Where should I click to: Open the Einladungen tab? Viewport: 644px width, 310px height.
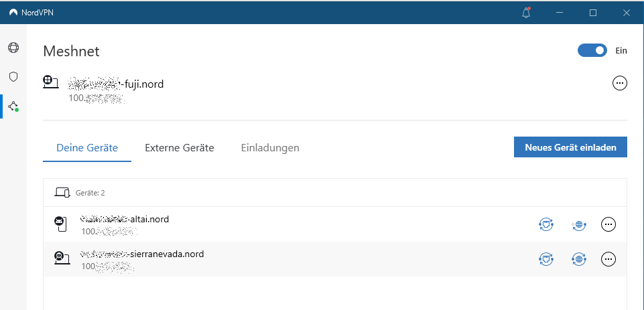tap(270, 148)
